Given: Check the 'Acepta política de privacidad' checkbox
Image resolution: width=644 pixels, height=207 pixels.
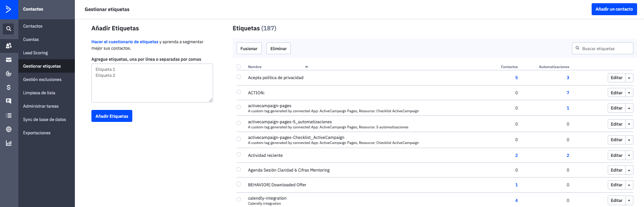Looking at the screenshot, I should click(238, 77).
